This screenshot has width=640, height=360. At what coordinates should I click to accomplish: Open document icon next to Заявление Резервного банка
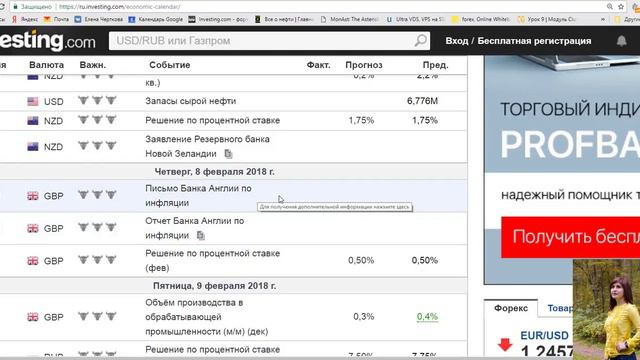coord(228,154)
